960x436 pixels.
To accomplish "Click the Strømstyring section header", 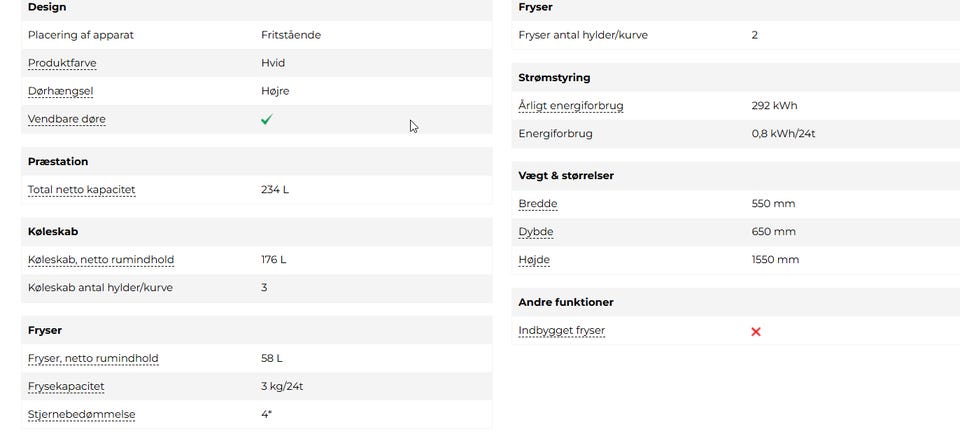I will [555, 77].
